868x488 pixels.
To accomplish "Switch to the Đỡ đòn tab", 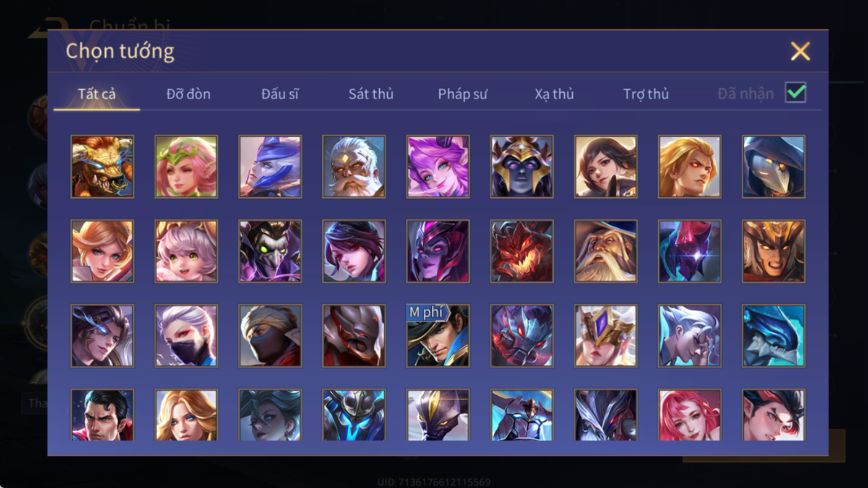I will 188,94.
